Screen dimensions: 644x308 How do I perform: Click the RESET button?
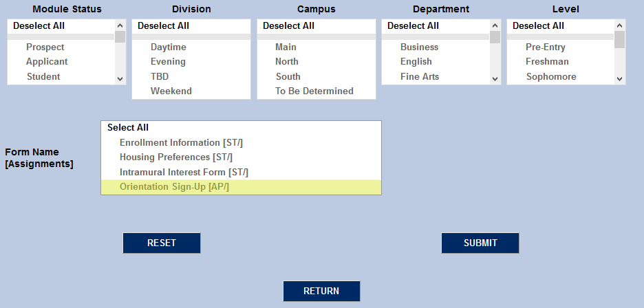click(162, 243)
